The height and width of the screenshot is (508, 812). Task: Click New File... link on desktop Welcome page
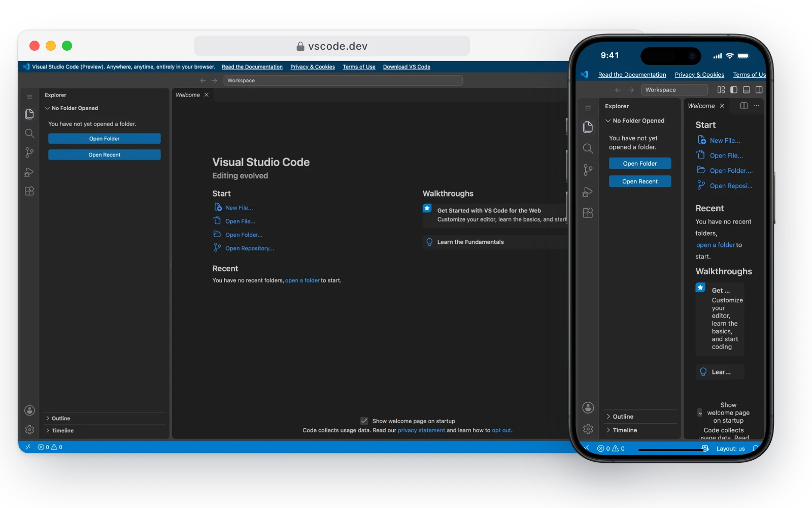coord(239,208)
